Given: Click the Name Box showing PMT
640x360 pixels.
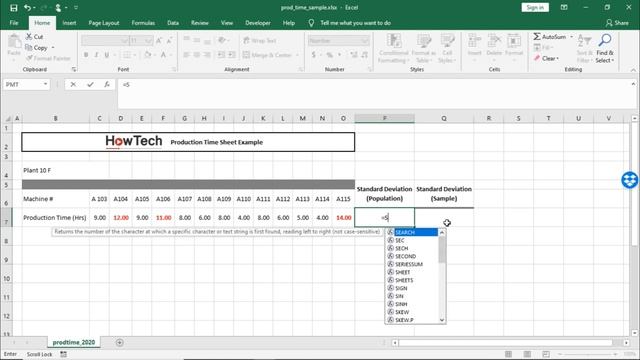Looking at the screenshot, I should 22,84.
